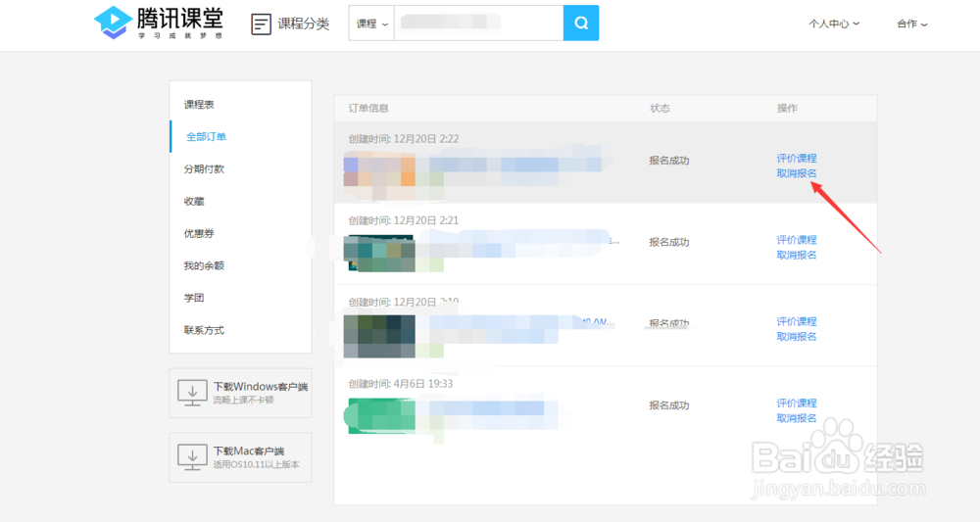Image resolution: width=980 pixels, height=522 pixels.
Task: Click 报名成功 status of the 2:22 order
Action: tap(668, 161)
